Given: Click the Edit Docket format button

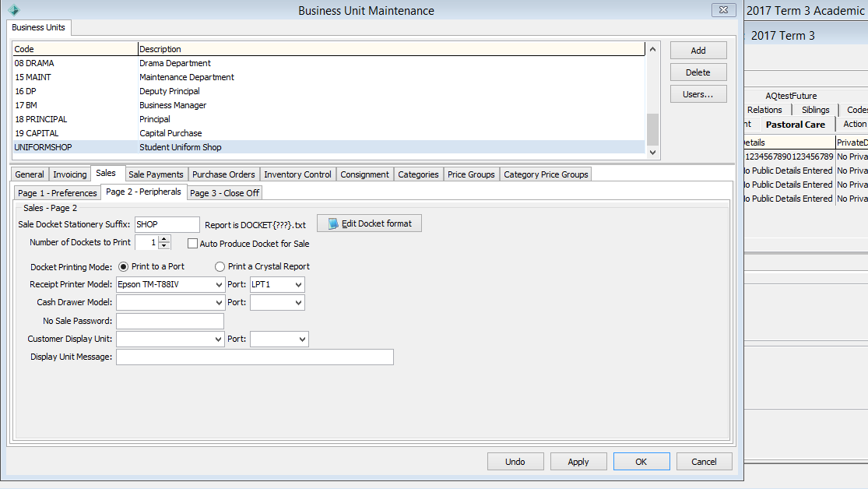Looking at the screenshot, I should [369, 223].
